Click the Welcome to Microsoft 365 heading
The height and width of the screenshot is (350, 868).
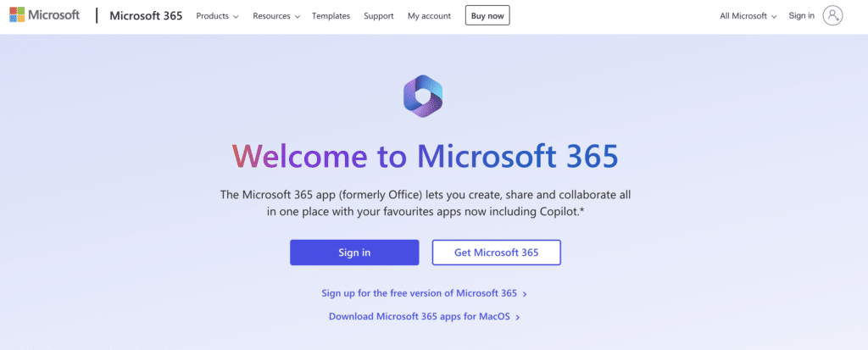425,156
